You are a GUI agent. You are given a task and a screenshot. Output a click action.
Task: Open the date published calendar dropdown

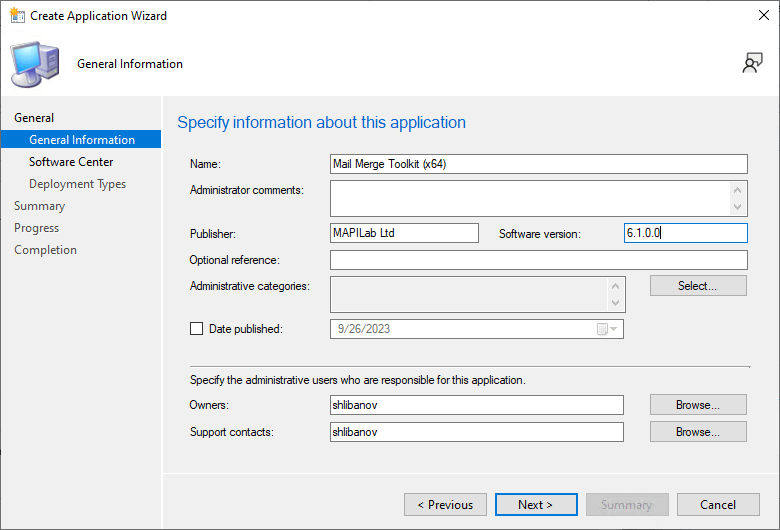pos(607,329)
